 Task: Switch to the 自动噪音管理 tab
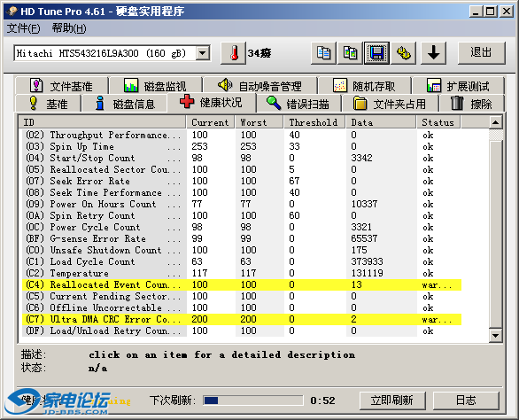point(259,86)
